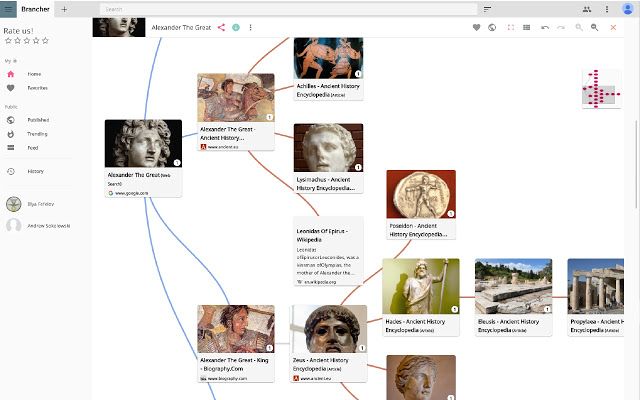Viewport: 640px width, 400px height.
Task: Open the people/contacts icon
Action: (587, 9)
